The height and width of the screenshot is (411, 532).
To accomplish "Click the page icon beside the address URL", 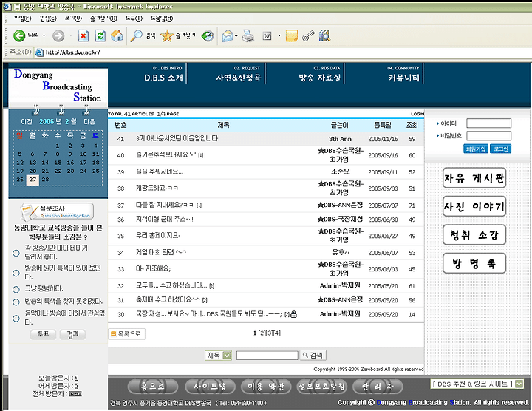I will (39, 52).
